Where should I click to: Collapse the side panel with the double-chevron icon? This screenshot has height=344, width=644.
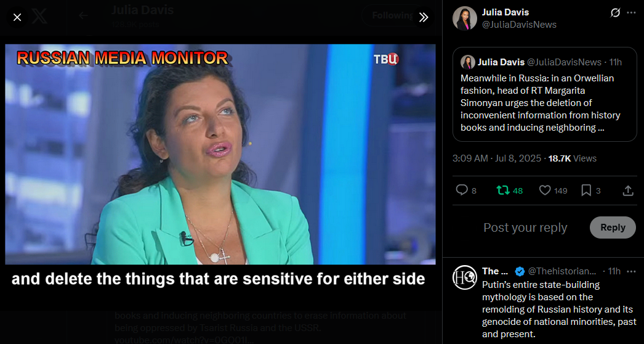pos(424,17)
